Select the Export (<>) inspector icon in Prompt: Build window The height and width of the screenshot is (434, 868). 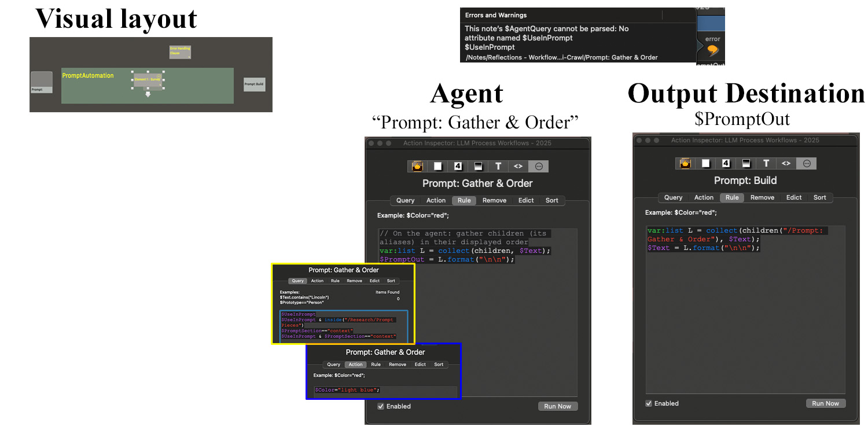(786, 164)
